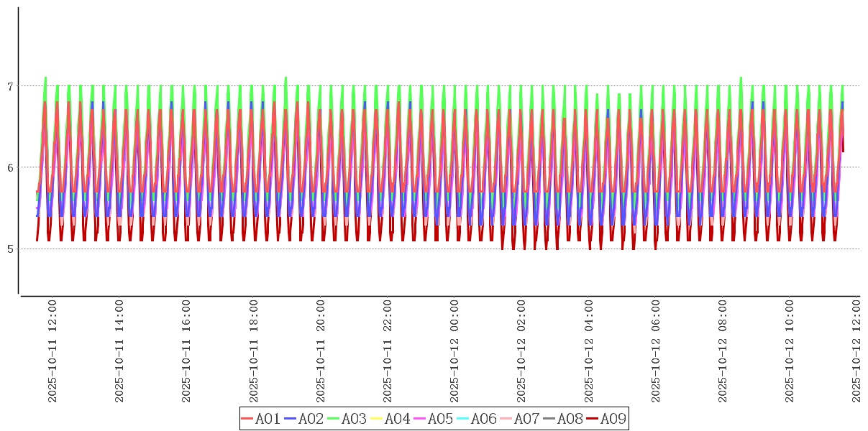Select the y-axis value 6 label
This screenshot has height=431, width=868.
click(10, 167)
